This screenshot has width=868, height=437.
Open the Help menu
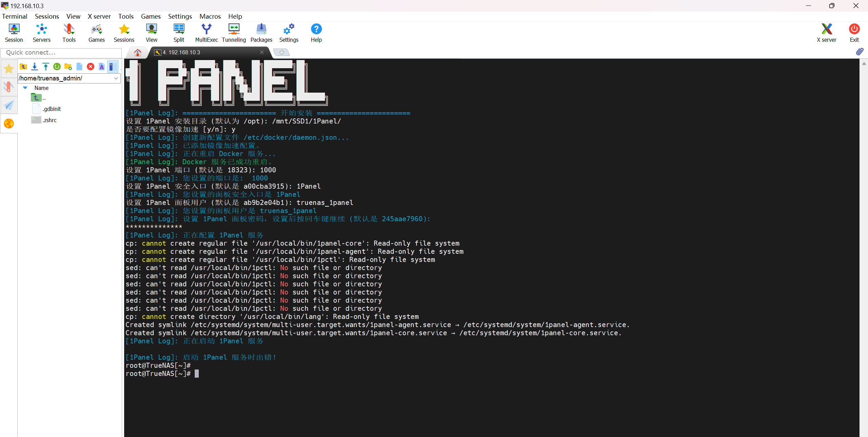[x=235, y=16]
